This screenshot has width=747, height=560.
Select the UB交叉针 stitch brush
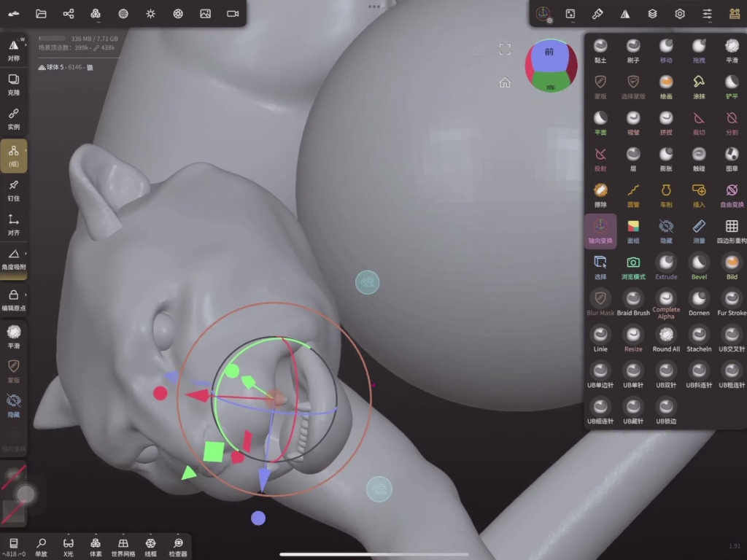click(x=732, y=340)
